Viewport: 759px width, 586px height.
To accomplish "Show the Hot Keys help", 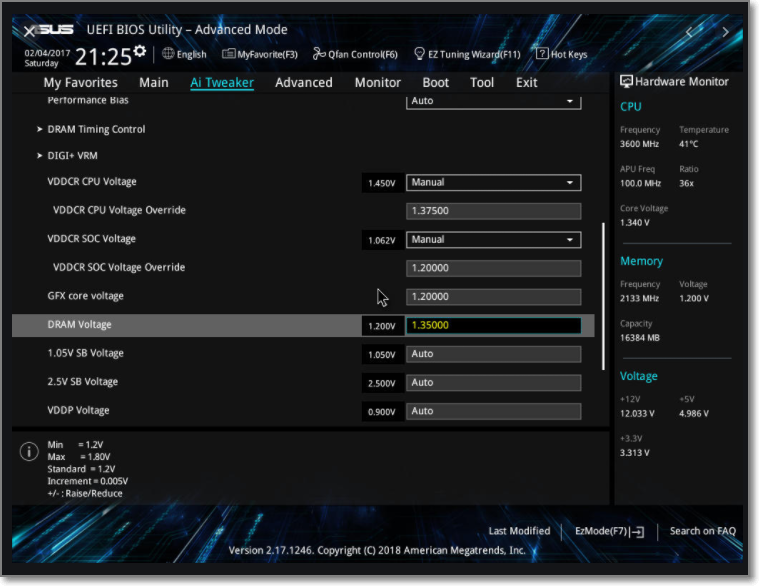I will tap(562, 54).
